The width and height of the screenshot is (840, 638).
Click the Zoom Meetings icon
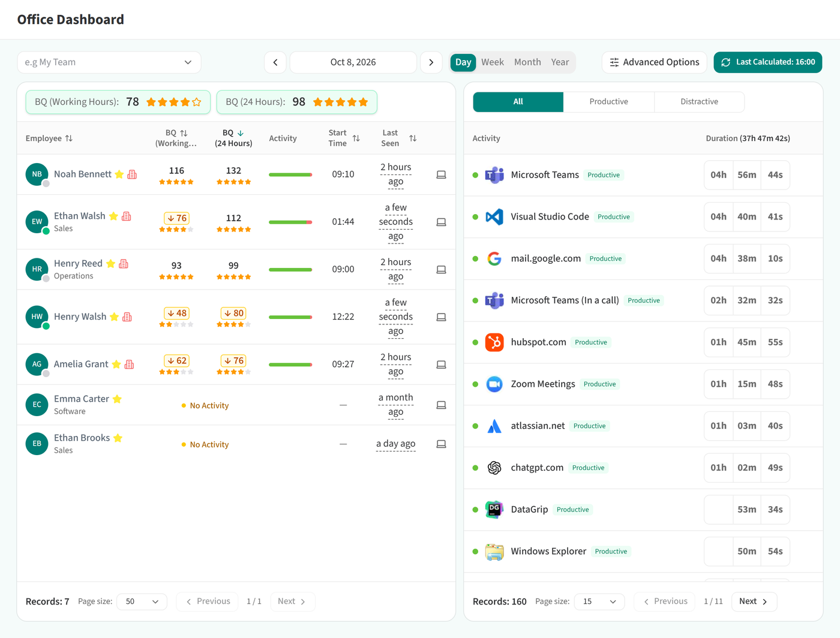click(x=494, y=384)
